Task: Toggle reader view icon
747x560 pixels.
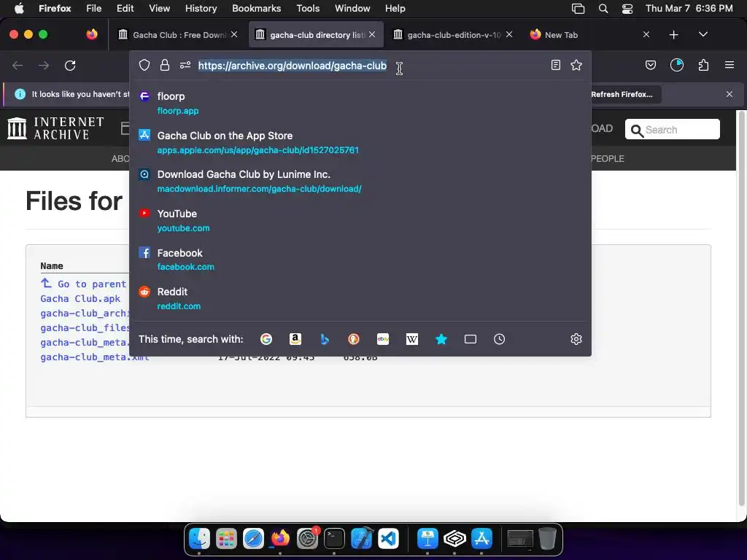Action: pos(555,65)
